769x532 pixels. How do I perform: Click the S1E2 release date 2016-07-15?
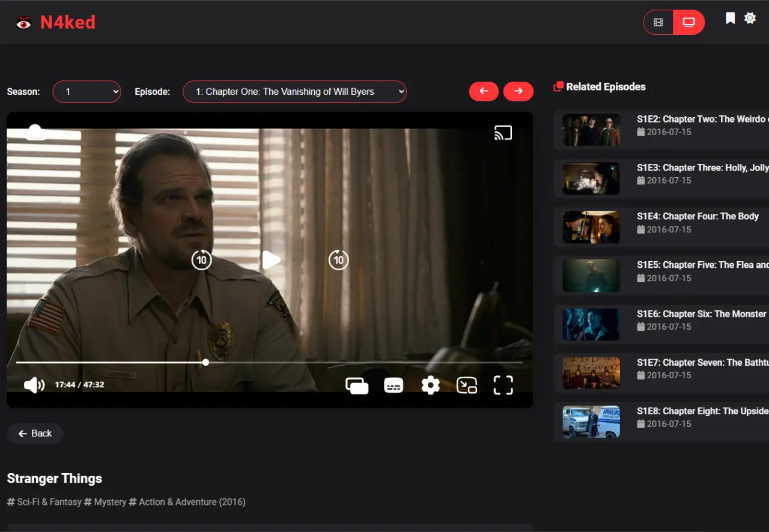669,132
